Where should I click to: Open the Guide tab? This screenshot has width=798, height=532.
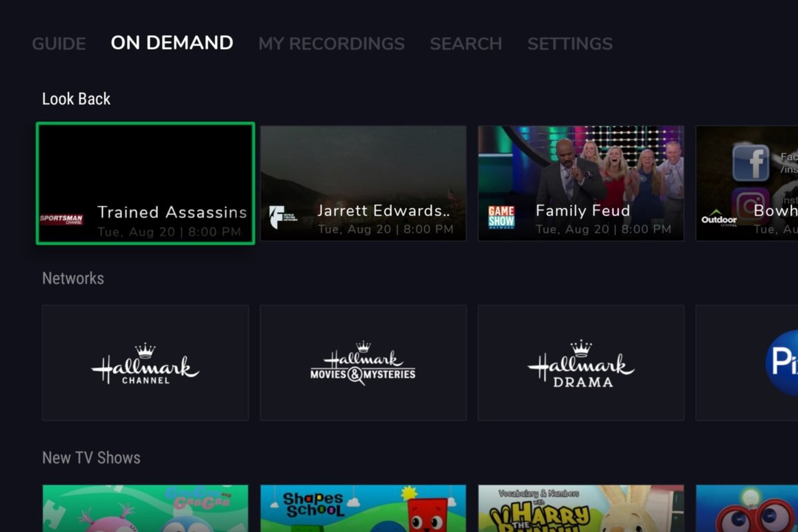(x=59, y=44)
